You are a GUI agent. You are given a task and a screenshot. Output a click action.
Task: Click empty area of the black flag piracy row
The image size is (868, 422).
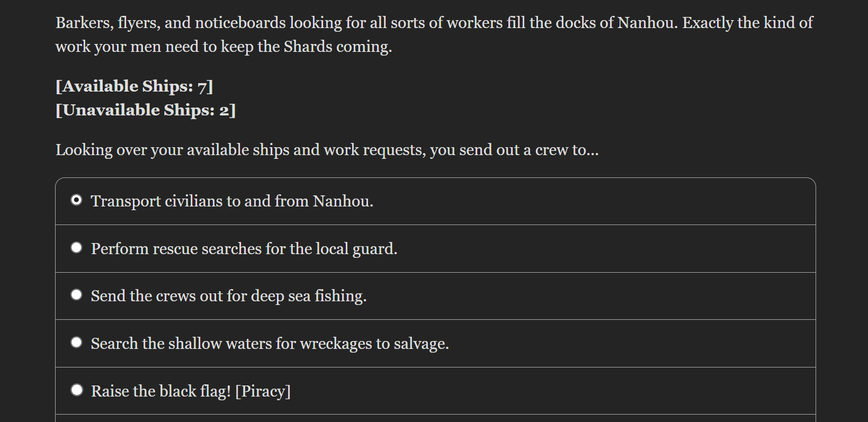pyautogui.click(x=551, y=391)
